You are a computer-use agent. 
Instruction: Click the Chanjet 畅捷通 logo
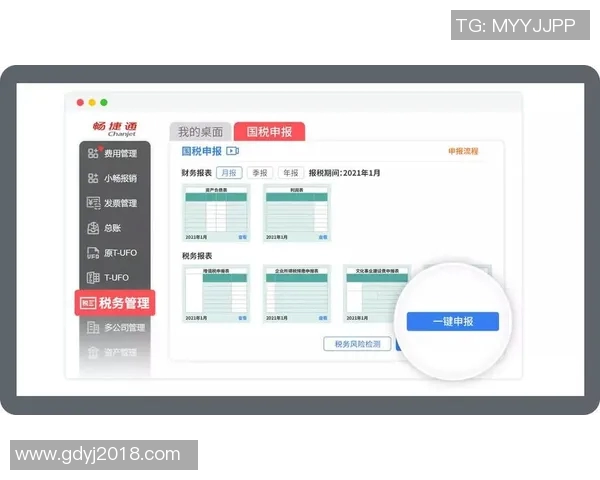tap(115, 129)
